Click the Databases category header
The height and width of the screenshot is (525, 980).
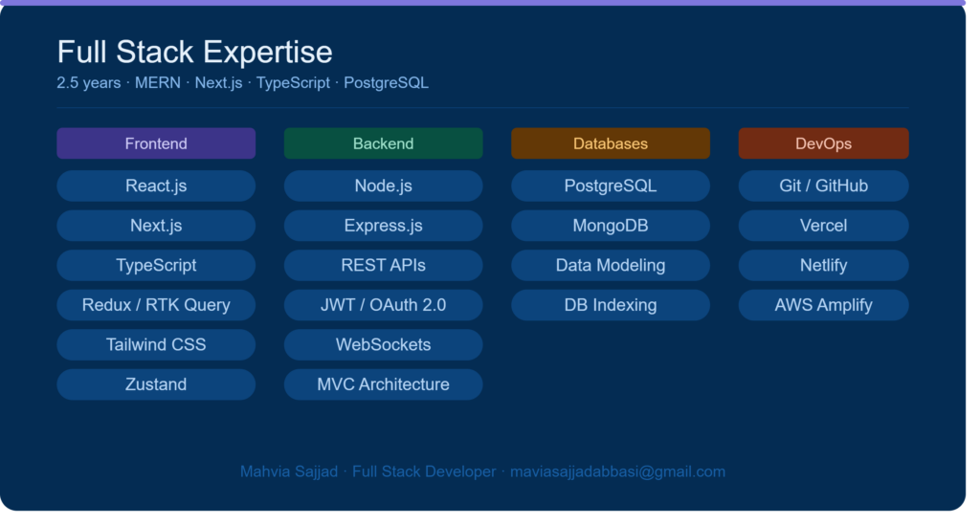[610, 143]
